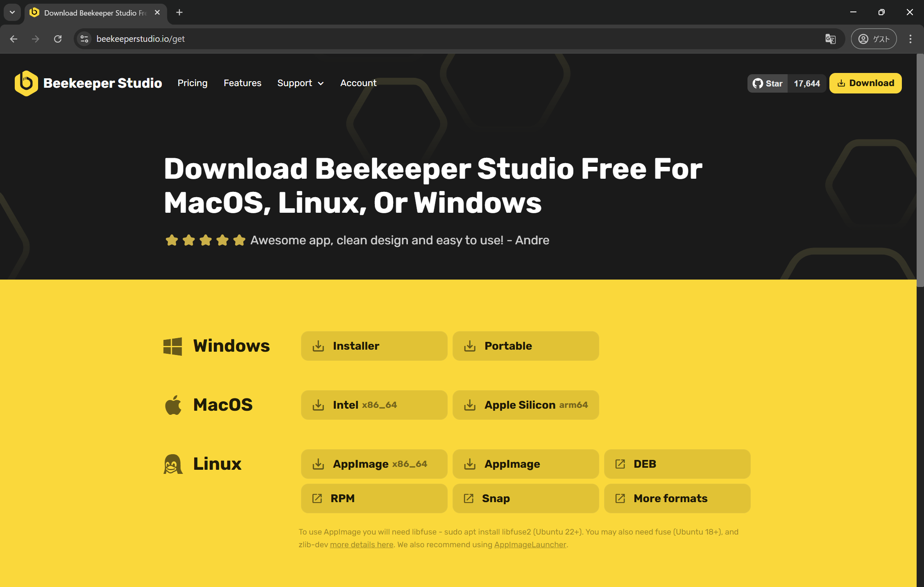Click the address bar URL beekeeperstudio.io/get

tap(140, 39)
